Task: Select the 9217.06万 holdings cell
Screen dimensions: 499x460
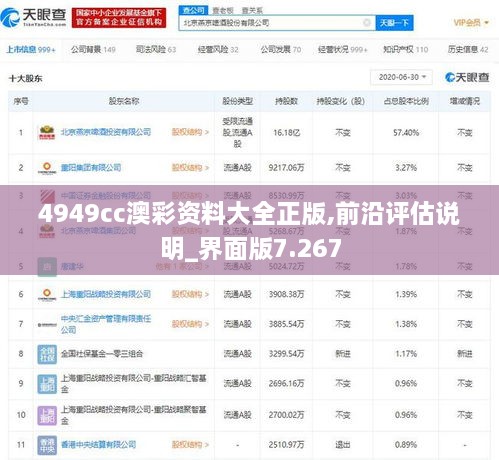Action: pyautogui.click(x=287, y=167)
